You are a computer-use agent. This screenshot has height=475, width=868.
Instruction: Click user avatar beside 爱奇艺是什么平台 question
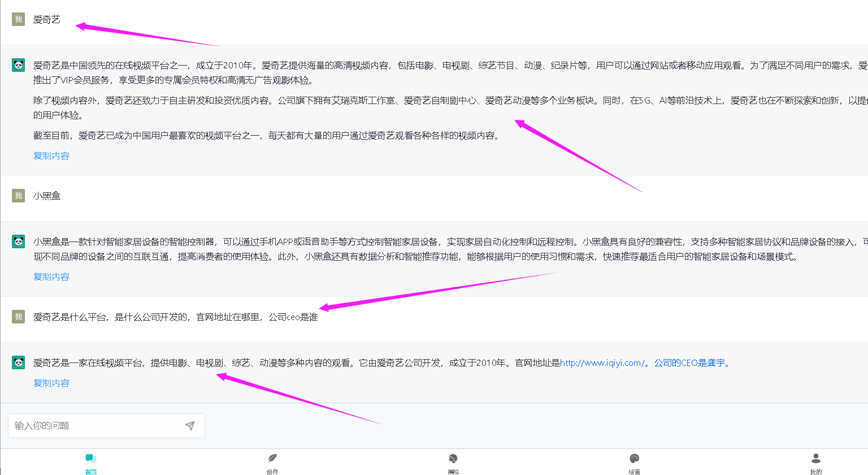[x=19, y=317]
